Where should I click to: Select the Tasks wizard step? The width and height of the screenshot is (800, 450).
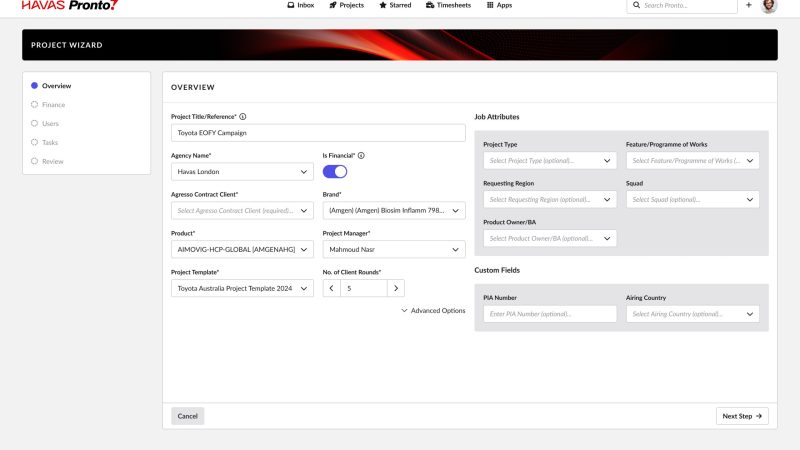44,142
